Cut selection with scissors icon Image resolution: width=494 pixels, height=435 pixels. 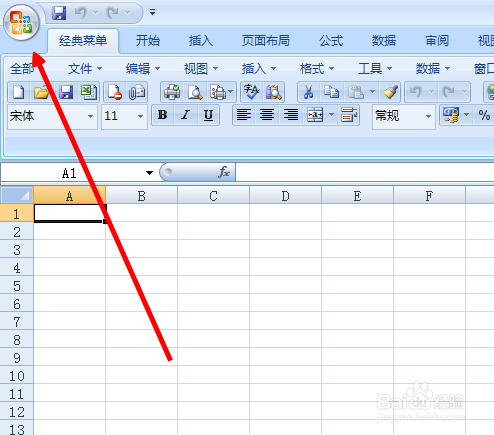(x=309, y=92)
